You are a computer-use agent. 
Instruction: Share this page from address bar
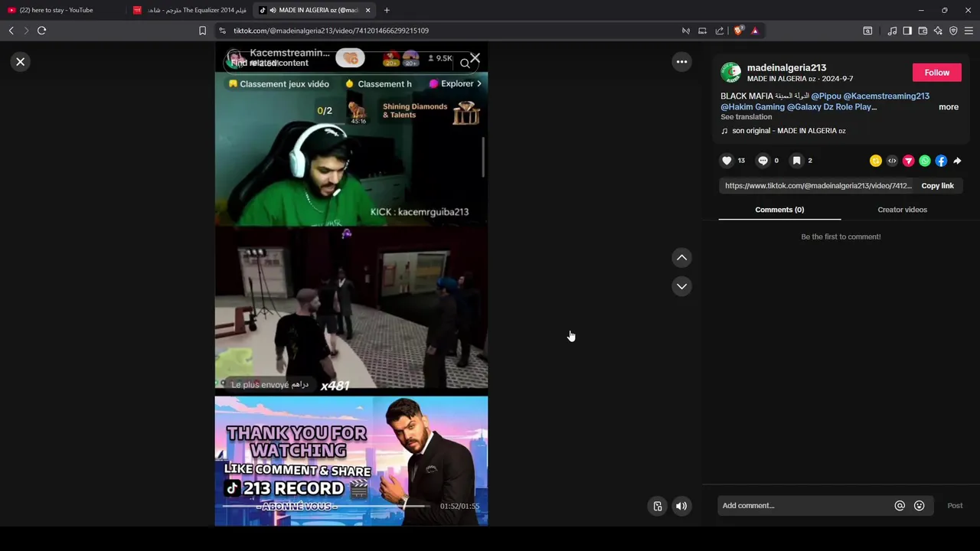coord(720,31)
